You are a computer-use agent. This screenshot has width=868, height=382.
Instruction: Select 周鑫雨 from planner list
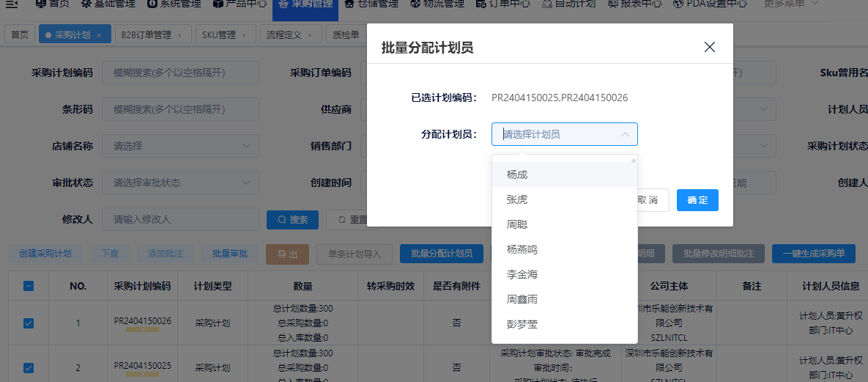(565, 299)
